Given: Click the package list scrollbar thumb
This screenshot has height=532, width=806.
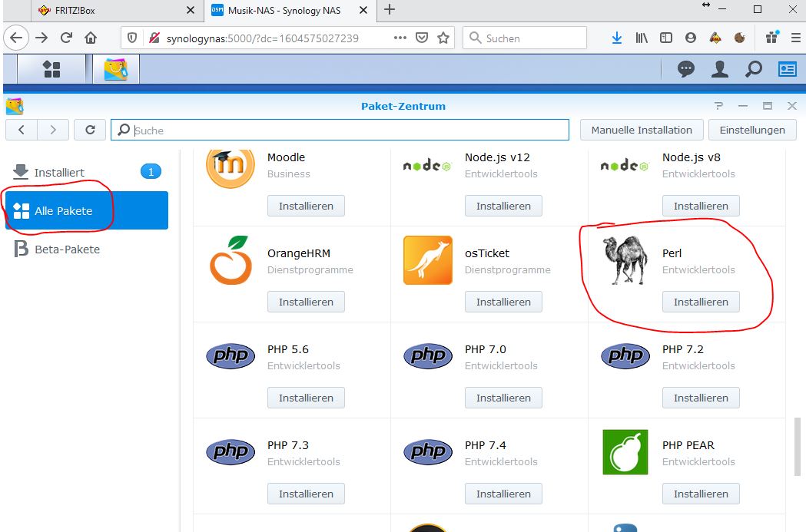Looking at the screenshot, I should [x=798, y=447].
